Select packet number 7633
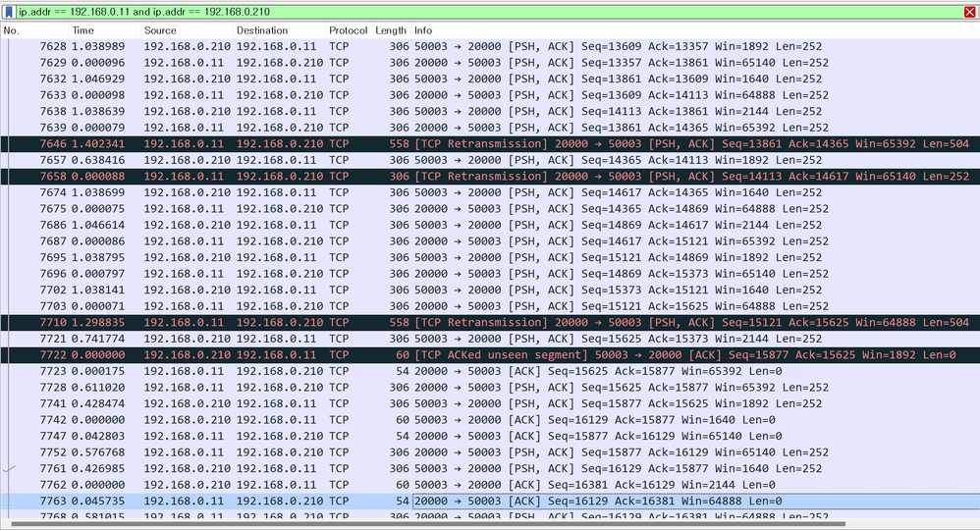Screen dimensions: 980x530 click(490, 95)
